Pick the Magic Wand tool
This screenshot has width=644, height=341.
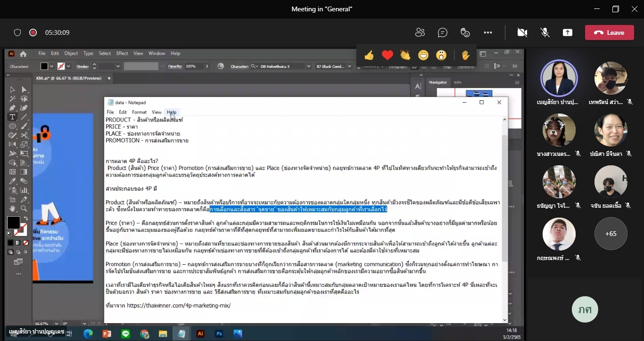(13, 99)
